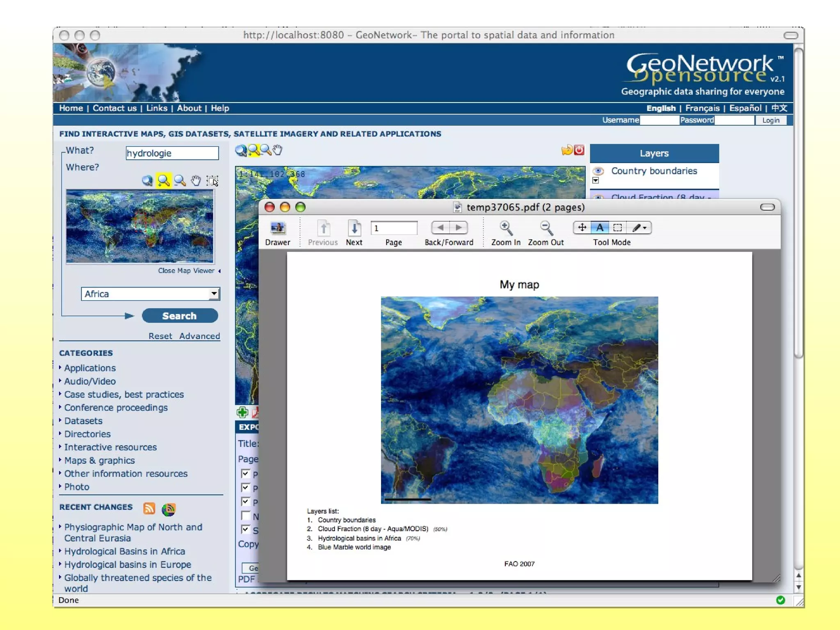Open Hydrological Basins in Africa link

125,551
